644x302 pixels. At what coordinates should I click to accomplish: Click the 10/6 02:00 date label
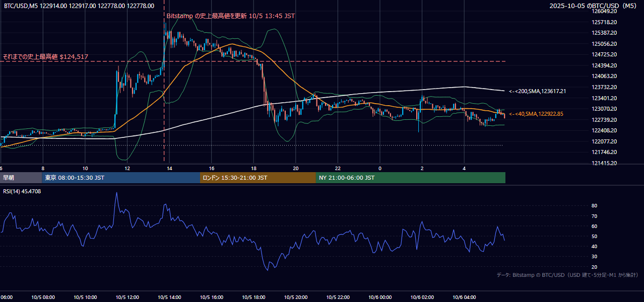click(422, 297)
